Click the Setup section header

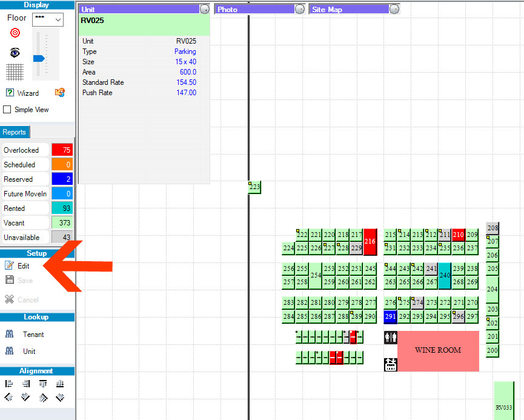pos(37,253)
